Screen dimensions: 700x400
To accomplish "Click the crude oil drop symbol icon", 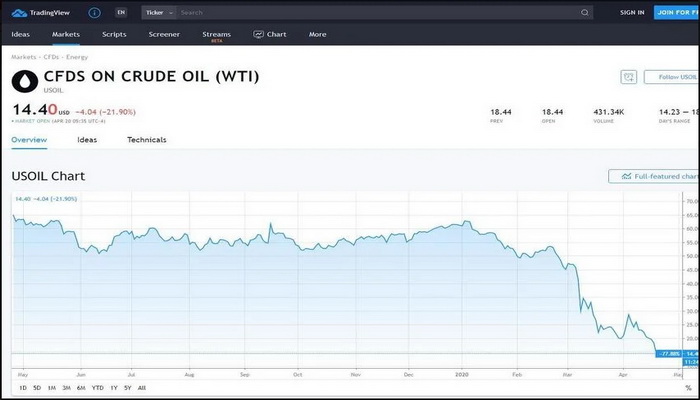I will point(25,82).
